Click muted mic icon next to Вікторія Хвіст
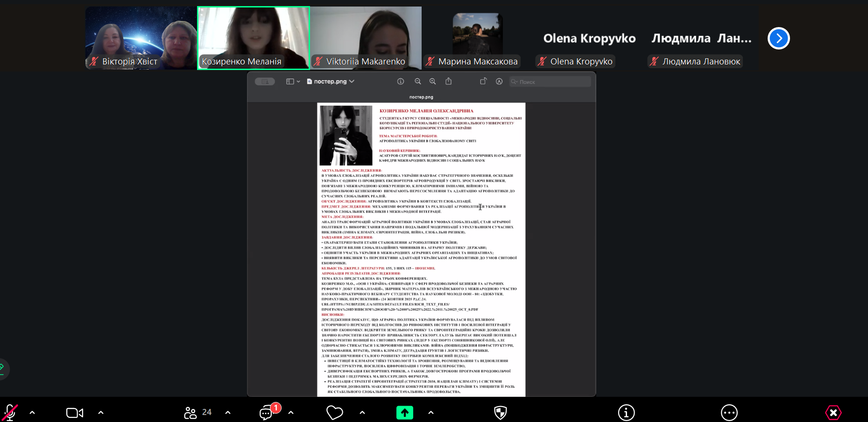Screen dimensions: 868x422 coord(94,61)
